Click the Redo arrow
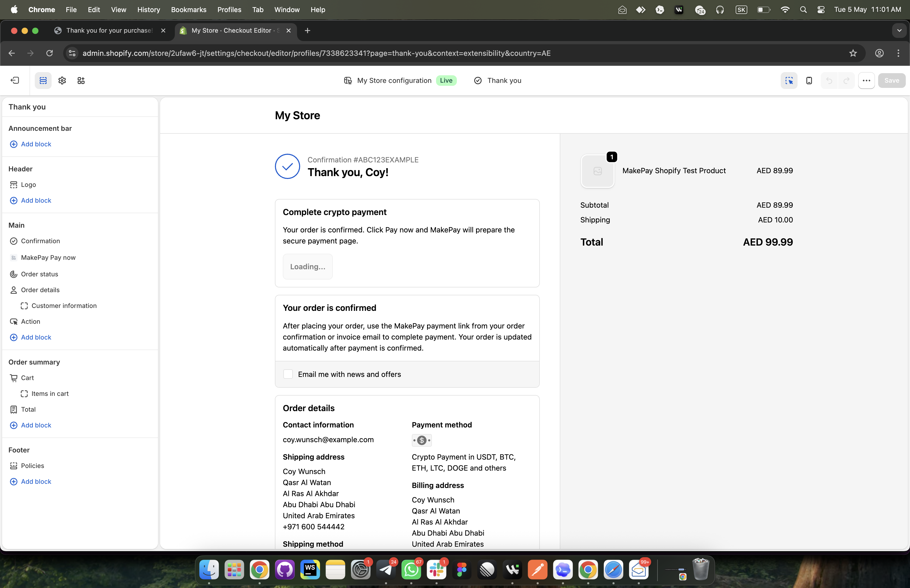 click(846, 80)
